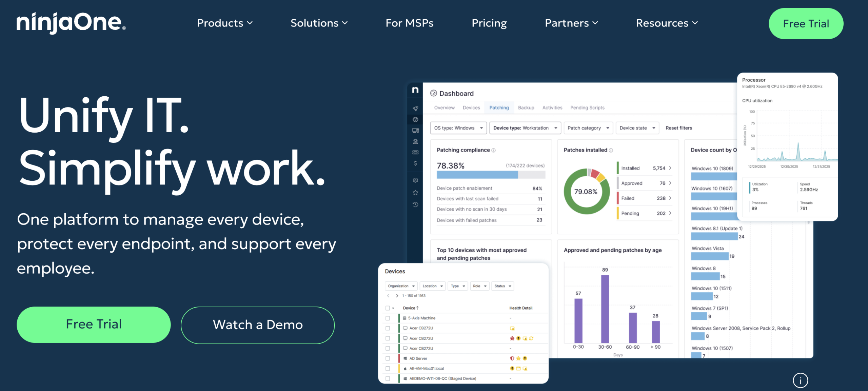Click the yellow sync icon in Acer row
The width and height of the screenshot is (868, 391).
pos(531,338)
